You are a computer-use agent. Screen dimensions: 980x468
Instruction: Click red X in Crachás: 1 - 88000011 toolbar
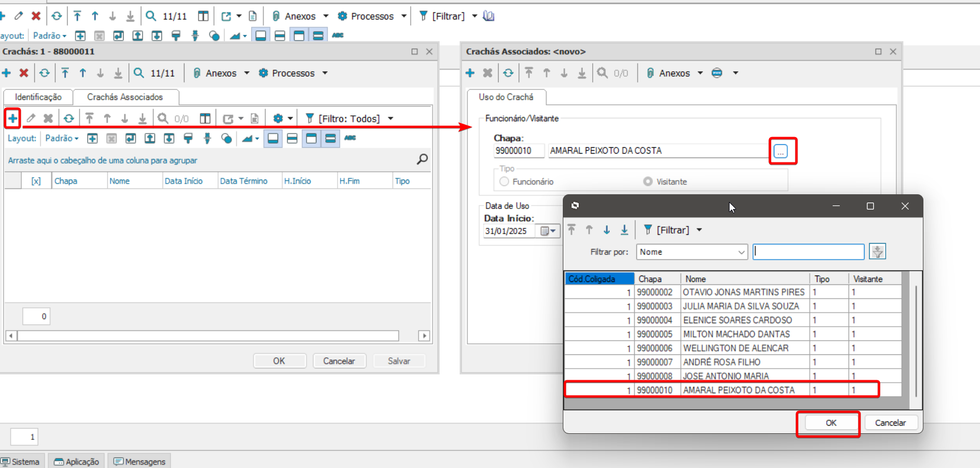pos(24,73)
